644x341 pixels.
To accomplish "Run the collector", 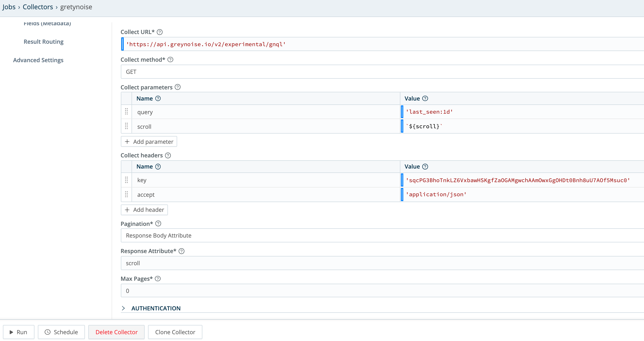I will pyautogui.click(x=18, y=332).
